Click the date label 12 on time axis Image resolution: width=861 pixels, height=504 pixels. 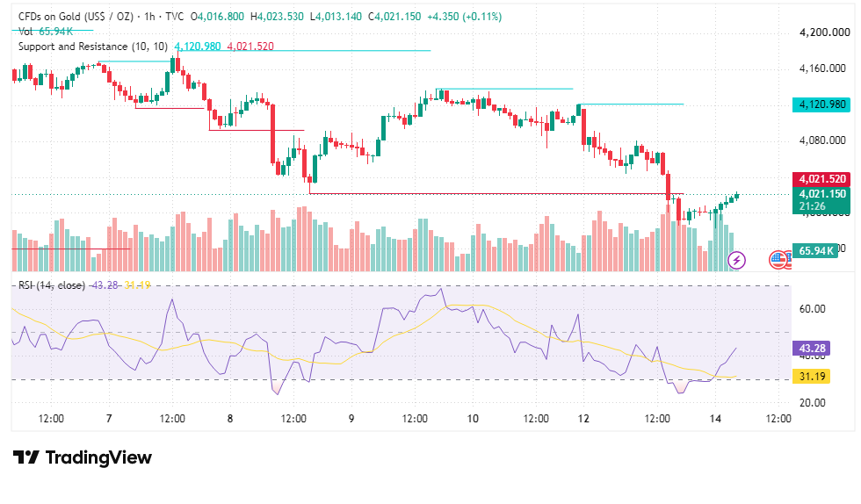point(583,419)
